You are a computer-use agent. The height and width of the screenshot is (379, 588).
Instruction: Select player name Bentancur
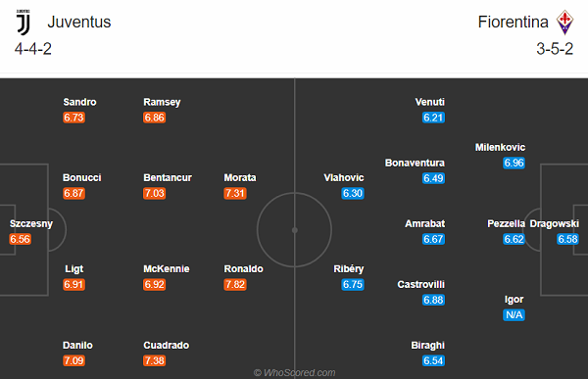(x=168, y=177)
